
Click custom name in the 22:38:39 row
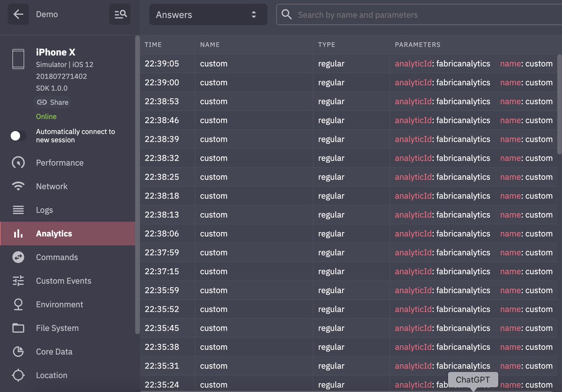pos(214,139)
